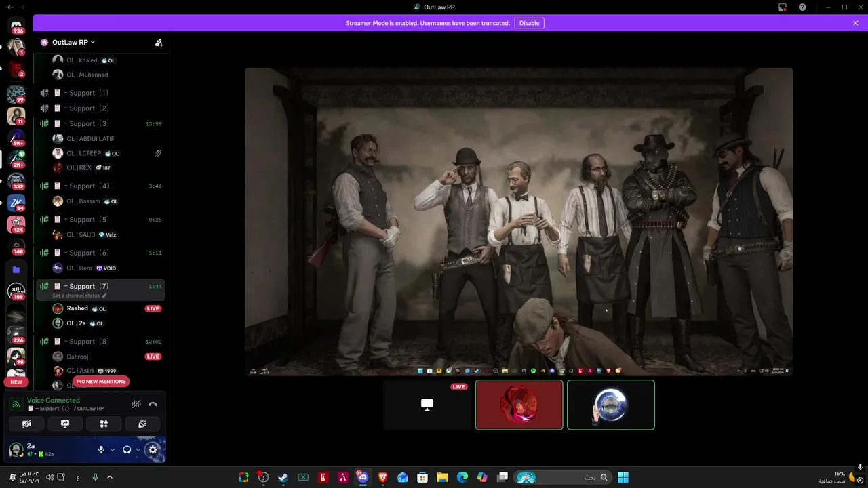Show hidden system tray icons chevron
This screenshot has width=868, height=488.
(110, 477)
